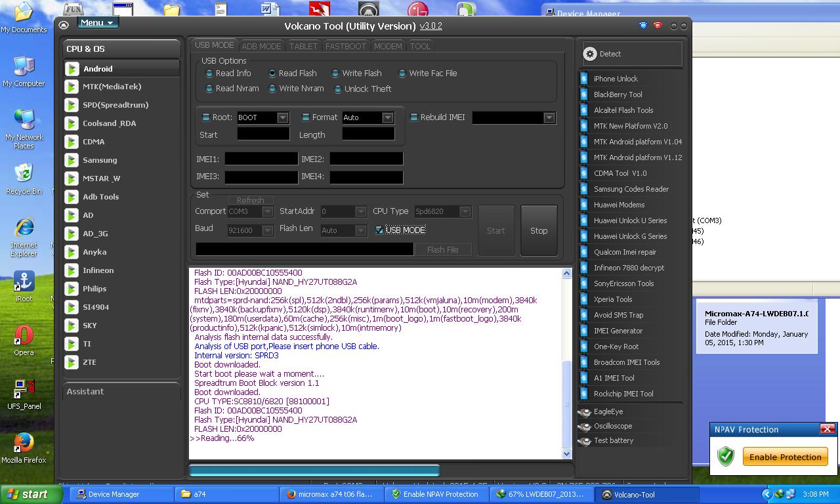Click the Refresh button
Image resolution: width=840 pixels, height=504 pixels.
click(251, 200)
